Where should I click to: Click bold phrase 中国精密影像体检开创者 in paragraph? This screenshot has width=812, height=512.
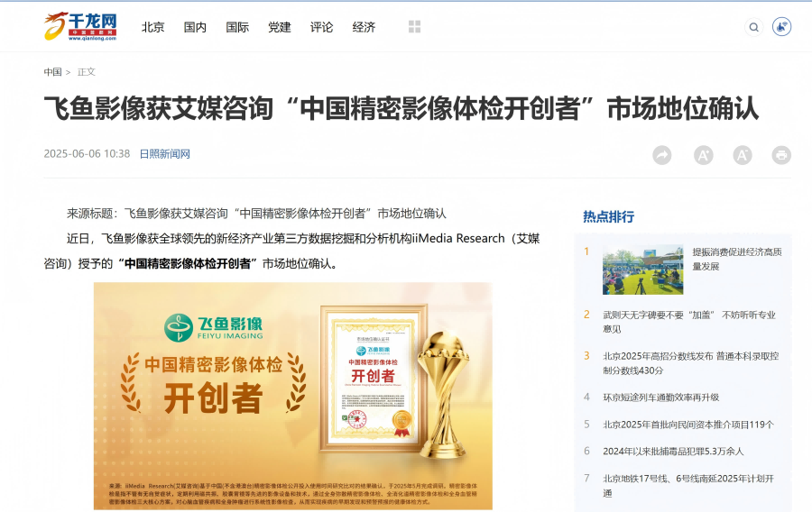[188, 264]
